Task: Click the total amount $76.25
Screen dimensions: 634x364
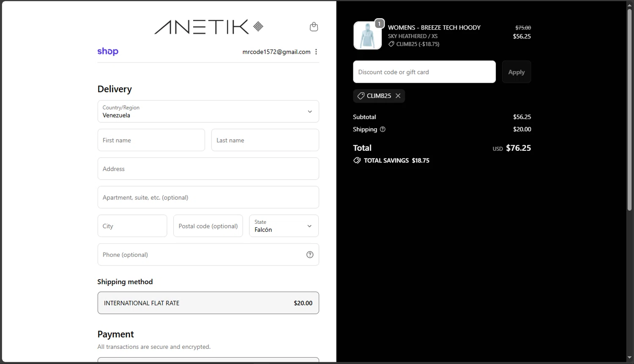Action: pos(518,148)
